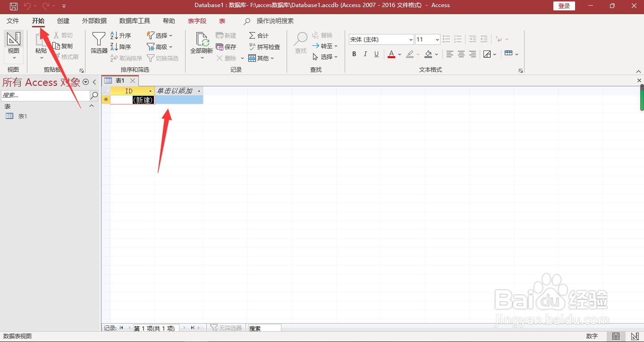Open the 视图 (View) button
The height and width of the screenshot is (342, 644).
14,47
